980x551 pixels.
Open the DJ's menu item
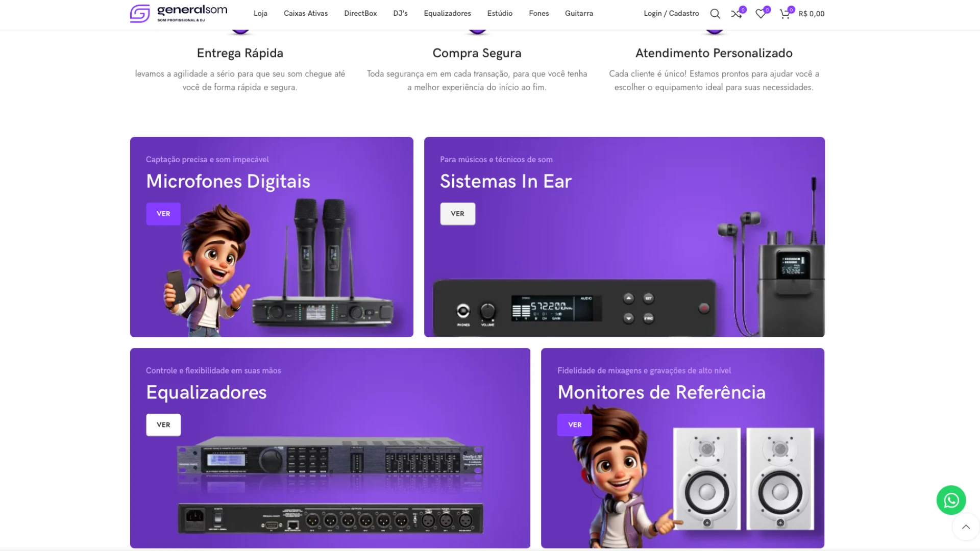pyautogui.click(x=400, y=13)
